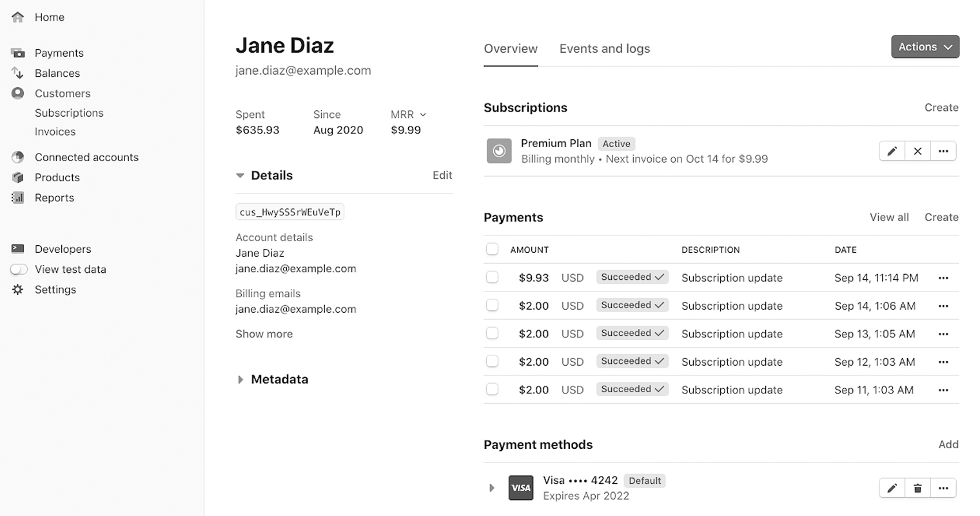The height and width of the screenshot is (516, 980).
Task: Click the Products box icon in sidebar
Action: [18, 177]
